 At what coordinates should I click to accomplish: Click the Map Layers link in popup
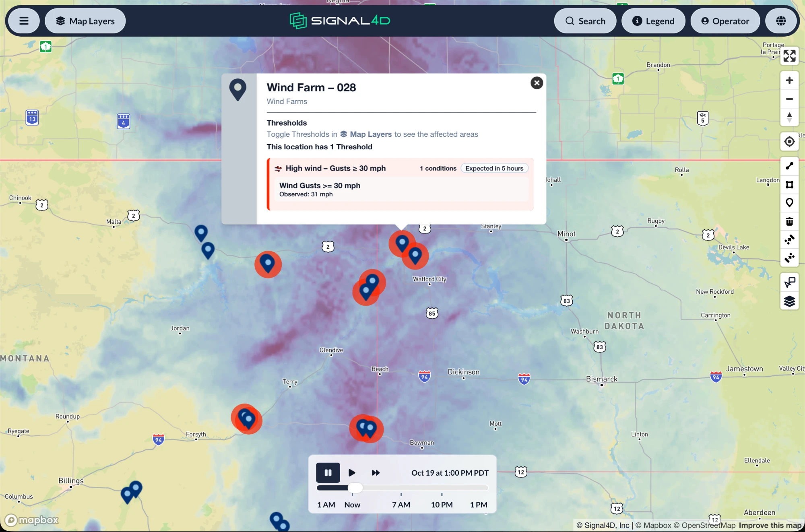click(366, 134)
